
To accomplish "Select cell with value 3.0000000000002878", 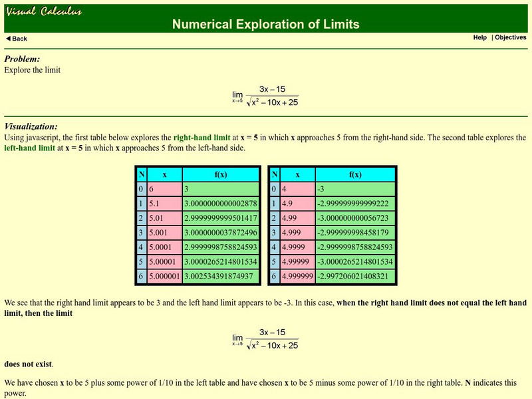I will 221,203.
